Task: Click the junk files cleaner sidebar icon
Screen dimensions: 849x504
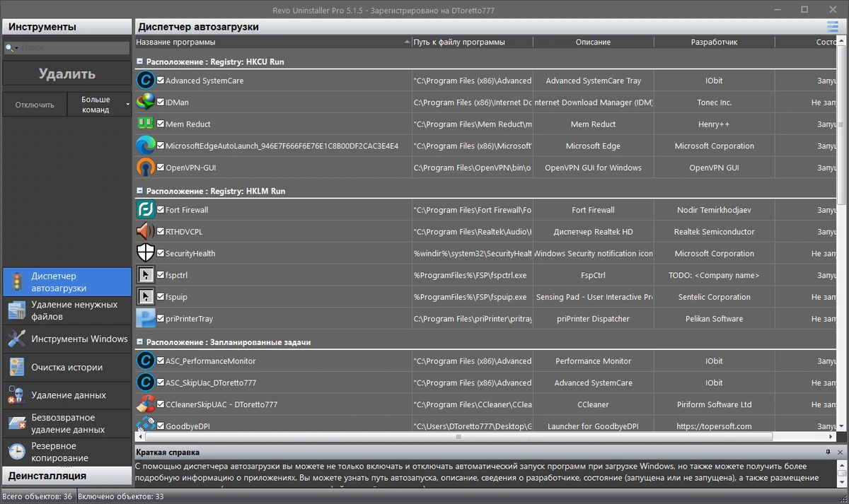Action: (x=16, y=310)
